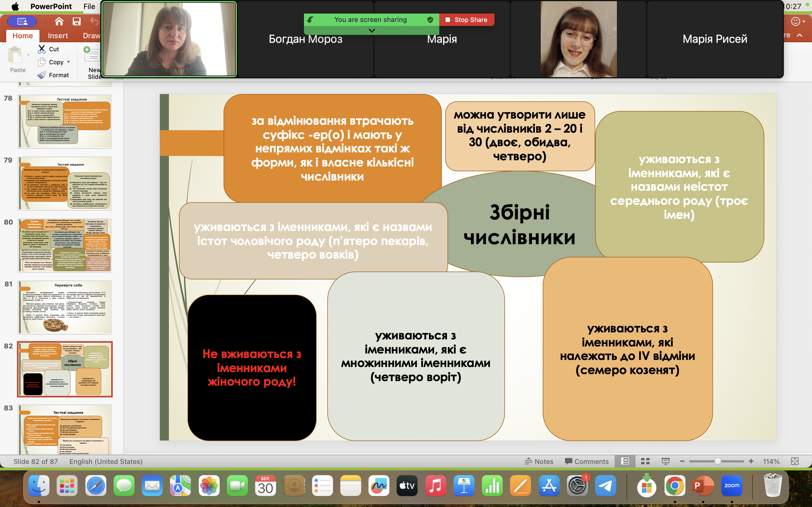This screenshot has width=812, height=507.
Task: Click the Home icon in toolbar
Action: (x=59, y=21)
